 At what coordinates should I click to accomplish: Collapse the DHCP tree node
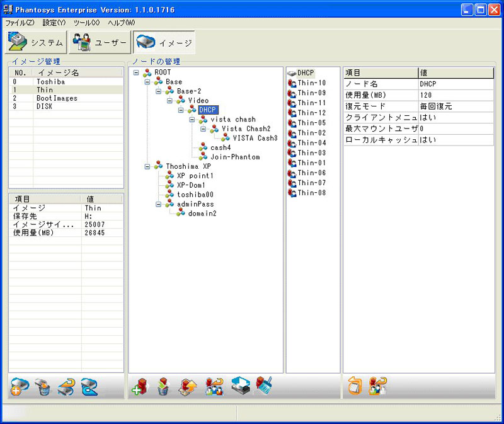[181, 110]
